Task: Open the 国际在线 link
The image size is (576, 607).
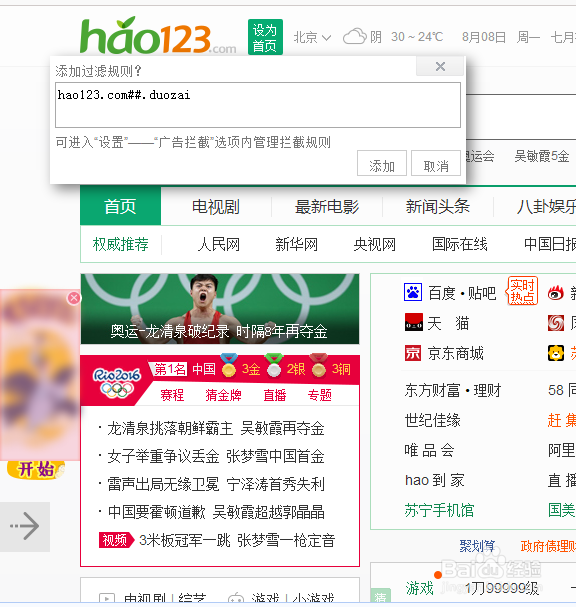Action: click(459, 245)
